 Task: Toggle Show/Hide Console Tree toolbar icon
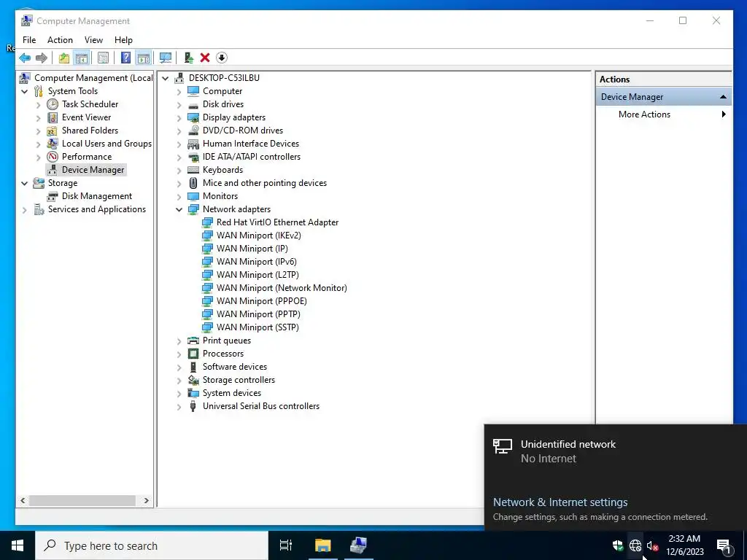82,58
